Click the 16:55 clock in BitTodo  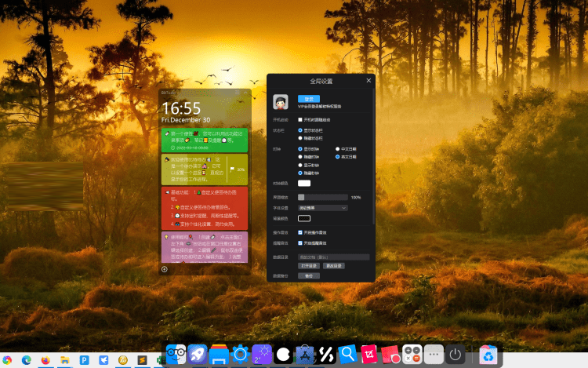[181, 108]
